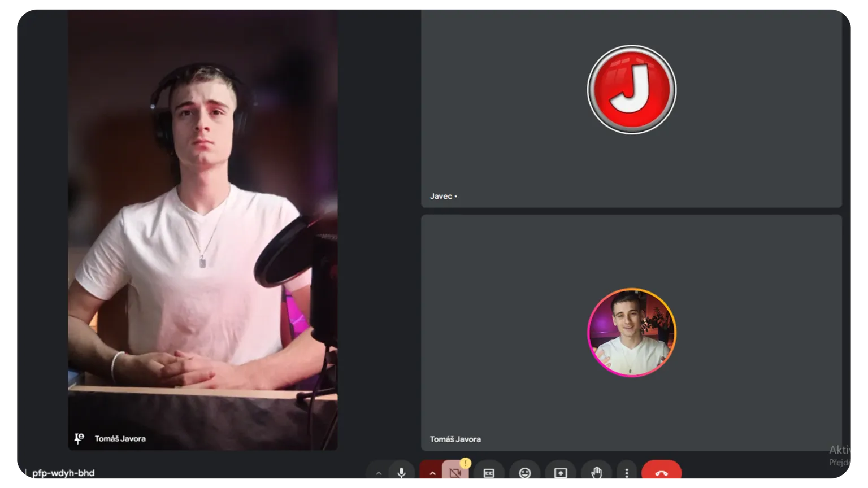The width and height of the screenshot is (868, 488).
Task: Click Tomáš Javora name on pinned video
Action: pyautogui.click(x=120, y=439)
